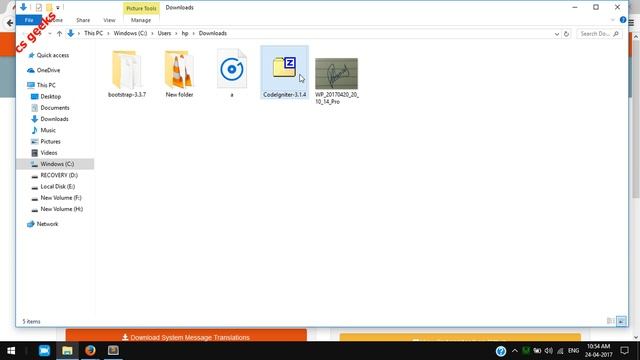The image size is (640, 360).
Task: Click New folder icon in quick access toolbar
Action: tap(49, 7)
